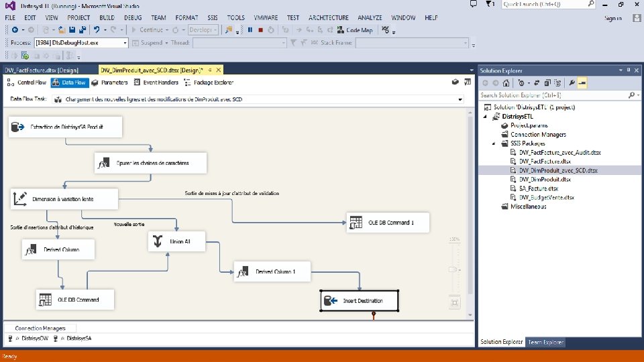Select the DistrisysDW connection manager
This screenshot has height=362, width=644.
(x=35, y=339)
